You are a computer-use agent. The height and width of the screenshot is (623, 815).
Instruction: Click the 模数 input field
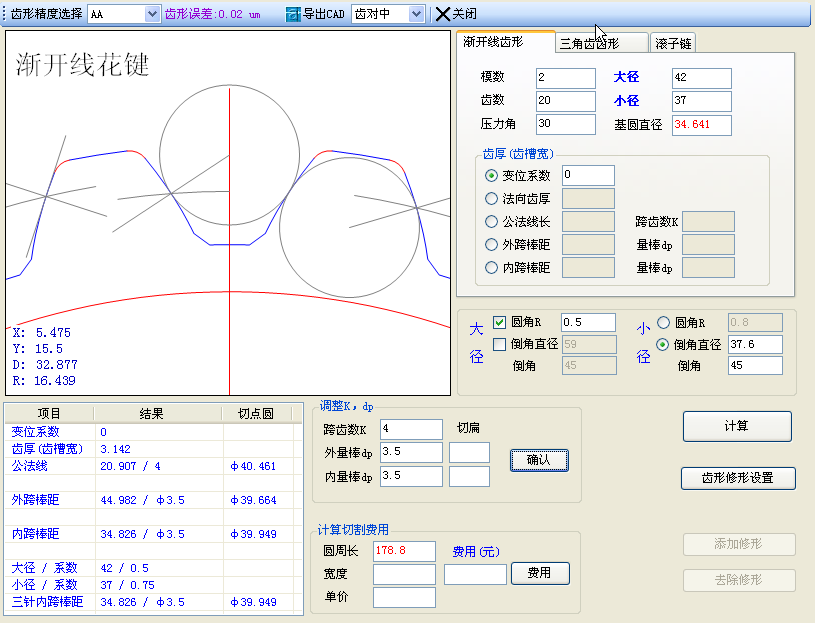(566, 78)
